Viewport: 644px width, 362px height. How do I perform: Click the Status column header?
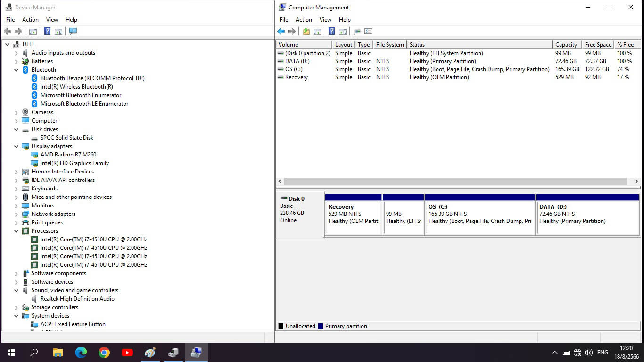[479, 45]
